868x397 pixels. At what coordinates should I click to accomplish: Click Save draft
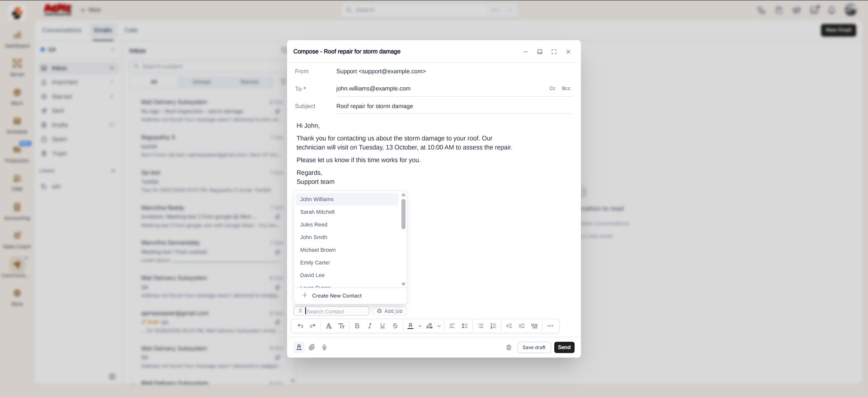(534, 347)
